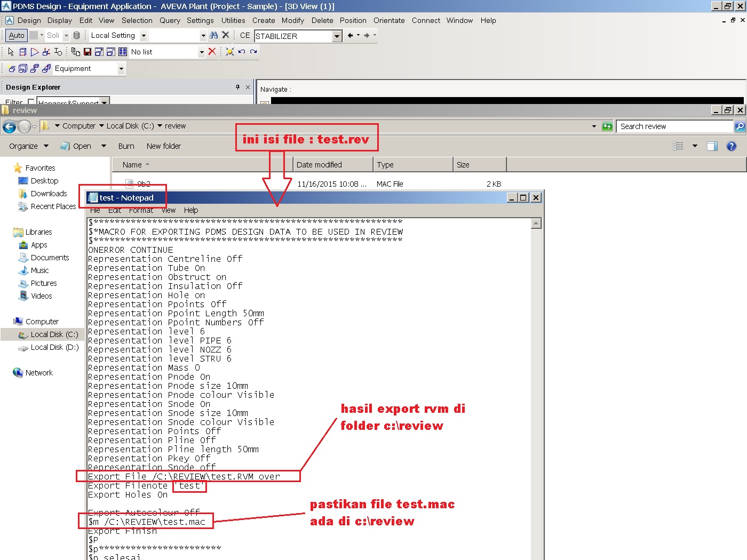Click the Open button in Explorer toolbar
This screenshot has width=747, height=560.
[76, 146]
